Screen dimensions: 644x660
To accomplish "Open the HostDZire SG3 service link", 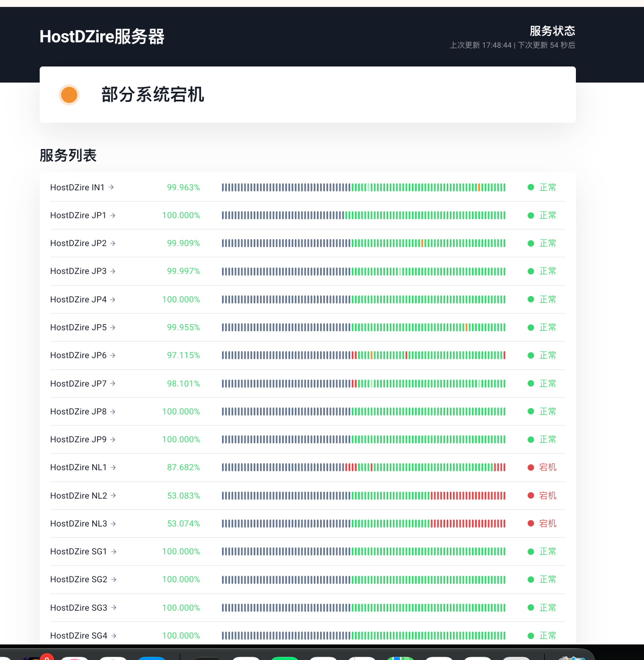I will point(83,607).
